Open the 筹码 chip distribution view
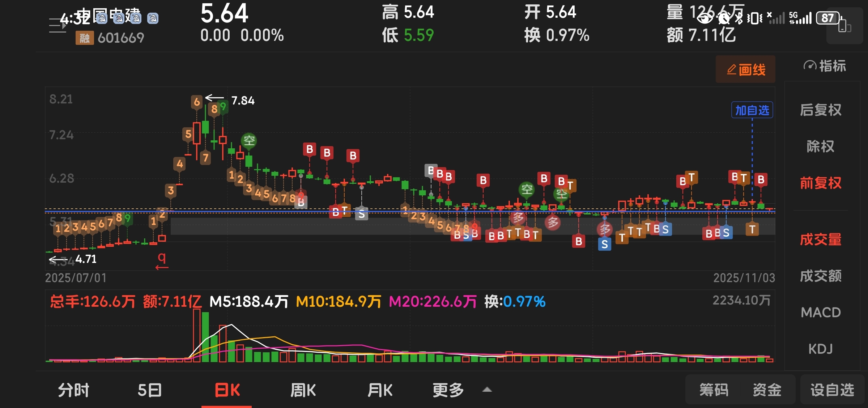This screenshot has width=868, height=408. [714, 390]
